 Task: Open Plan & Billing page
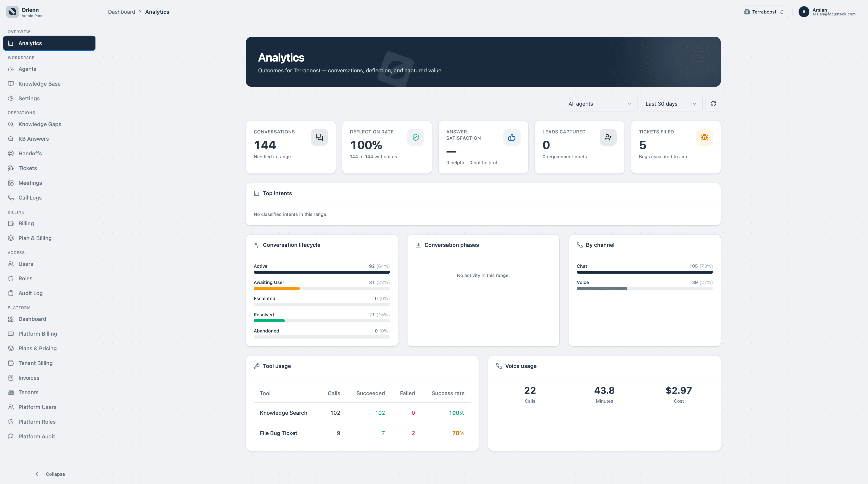(x=49, y=238)
